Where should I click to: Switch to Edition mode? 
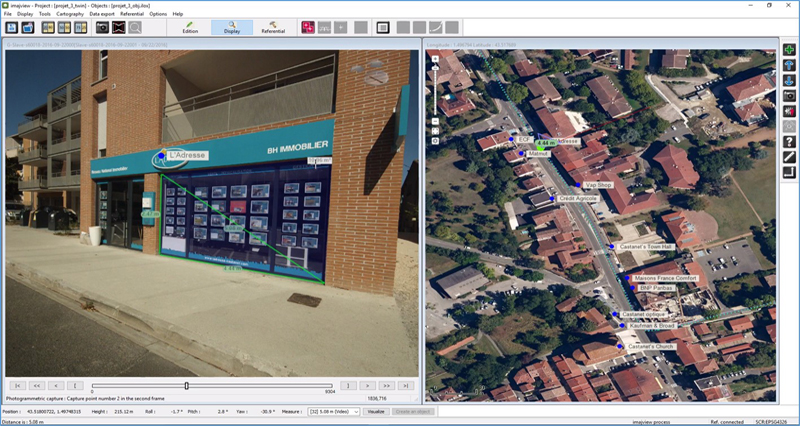pyautogui.click(x=190, y=28)
